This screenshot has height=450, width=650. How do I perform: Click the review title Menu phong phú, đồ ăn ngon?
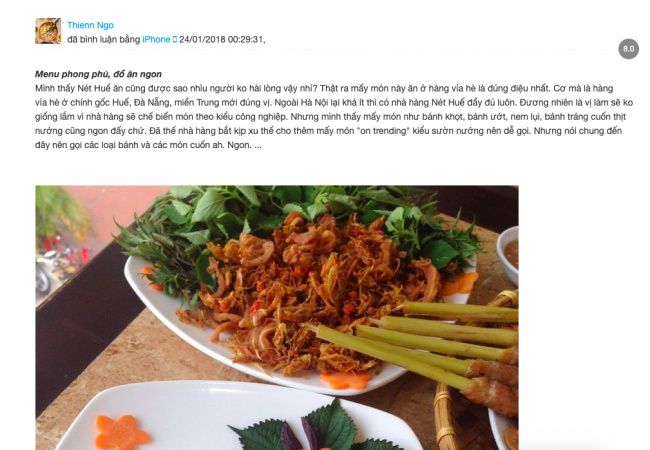tap(98, 74)
